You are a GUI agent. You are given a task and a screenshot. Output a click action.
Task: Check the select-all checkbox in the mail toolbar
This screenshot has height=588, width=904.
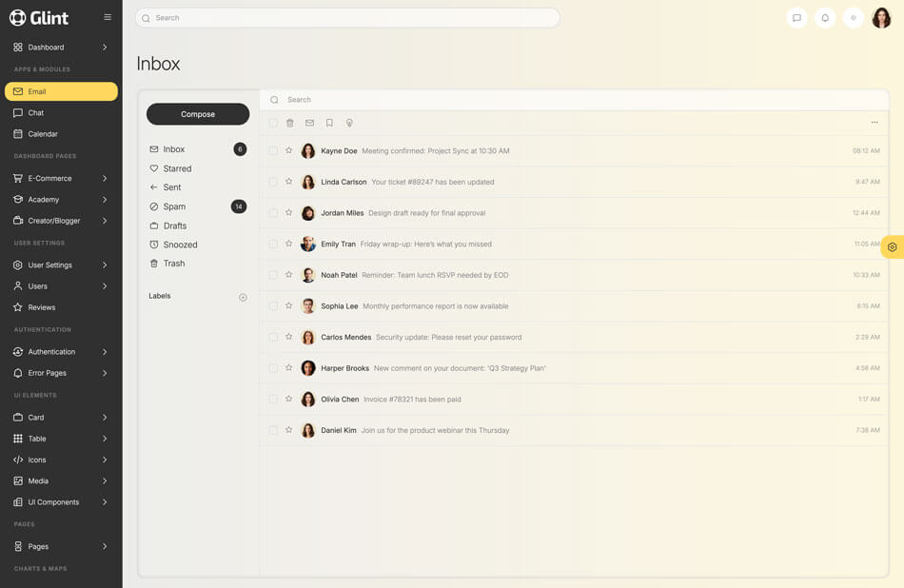pyautogui.click(x=273, y=123)
